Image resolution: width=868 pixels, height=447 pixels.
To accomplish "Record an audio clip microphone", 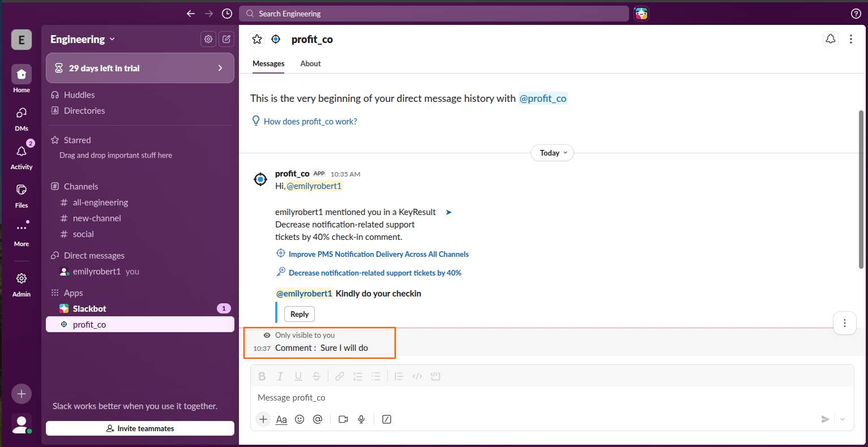I will click(x=361, y=419).
